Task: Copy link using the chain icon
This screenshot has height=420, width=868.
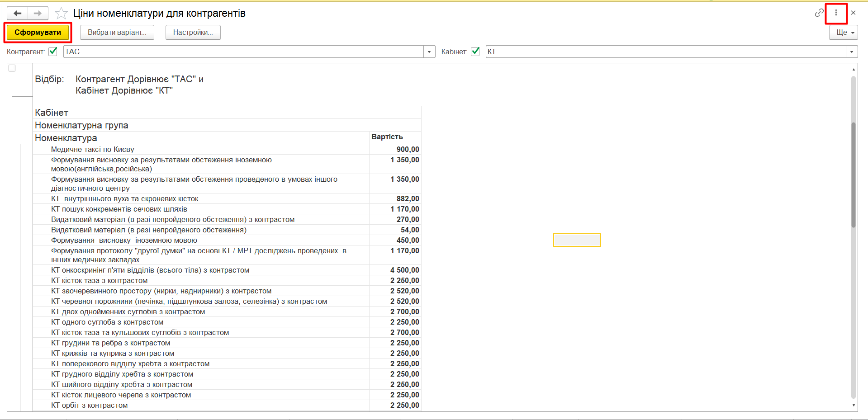Action: [819, 13]
